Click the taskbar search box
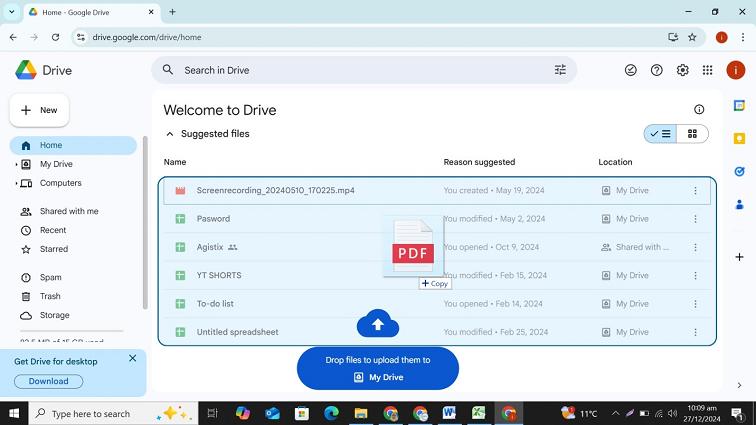This screenshot has width=756, height=425. [x=113, y=413]
